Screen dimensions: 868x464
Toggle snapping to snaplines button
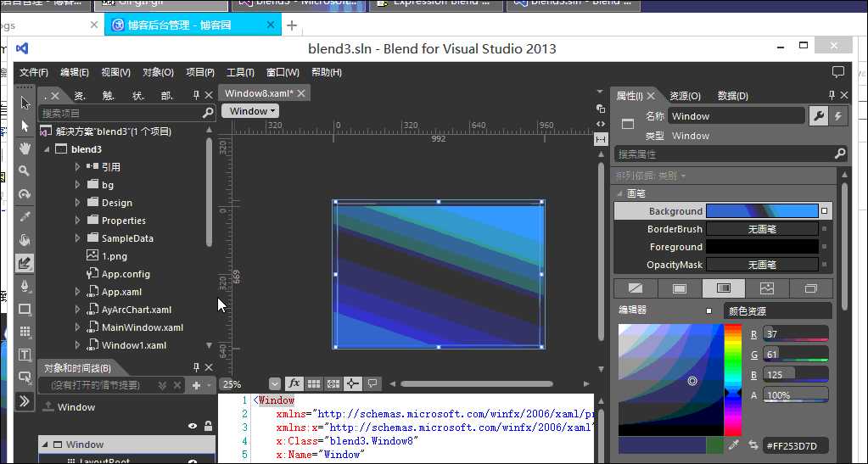353,383
